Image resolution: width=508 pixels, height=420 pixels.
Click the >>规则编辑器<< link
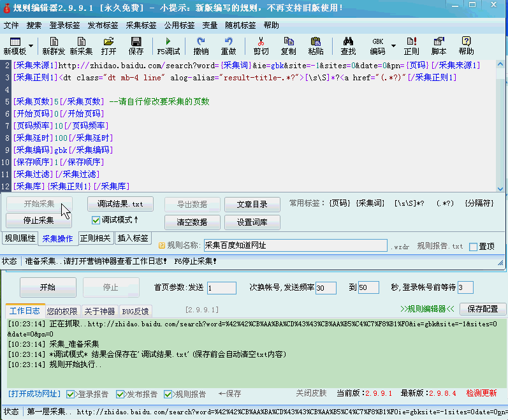tap(427, 309)
